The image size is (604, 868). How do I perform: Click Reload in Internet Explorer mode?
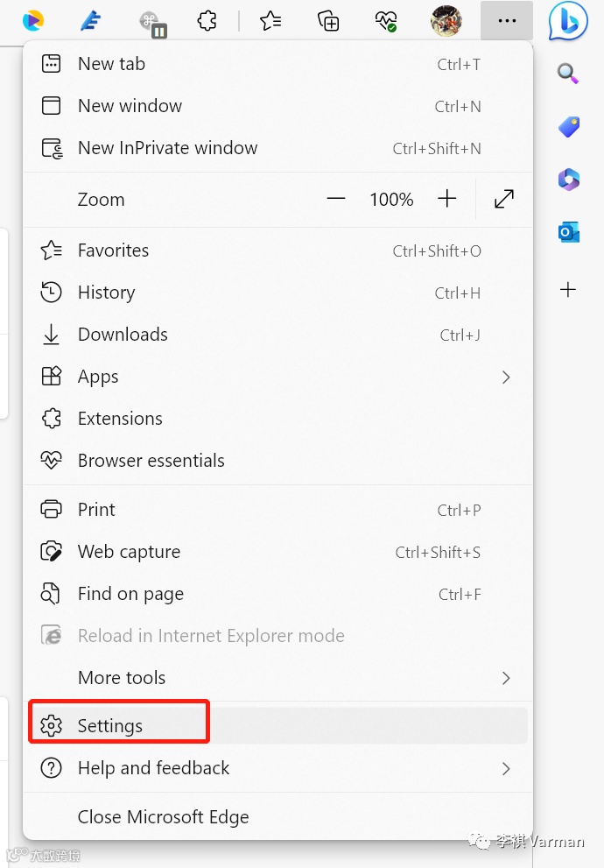[277, 636]
